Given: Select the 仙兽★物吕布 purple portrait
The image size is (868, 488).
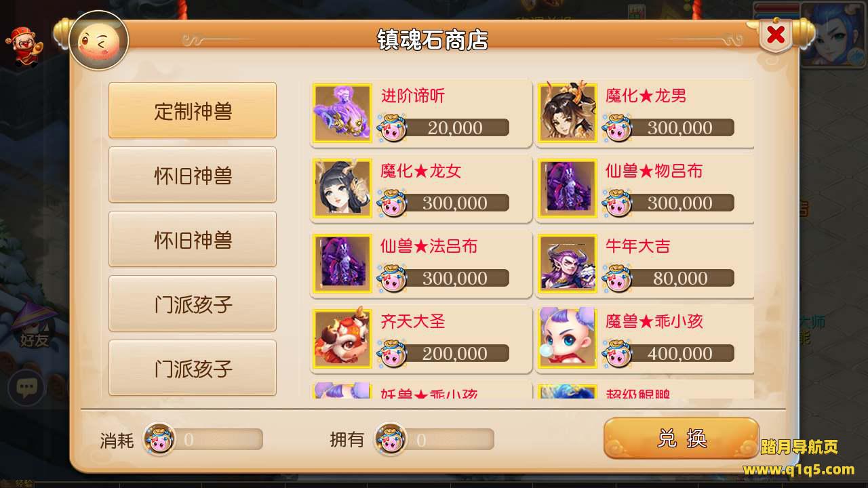Looking at the screenshot, I should click(x=568, y=188).
